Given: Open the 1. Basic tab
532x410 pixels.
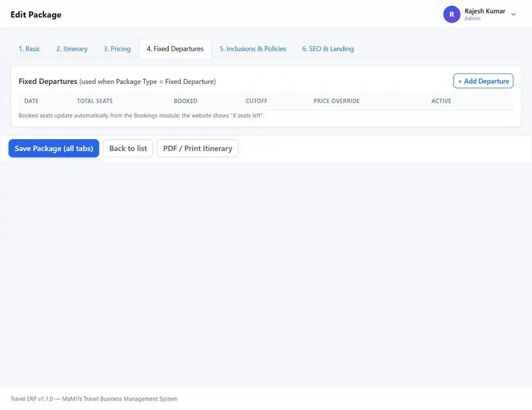Looking at the screenshot, I should point(29,49).
